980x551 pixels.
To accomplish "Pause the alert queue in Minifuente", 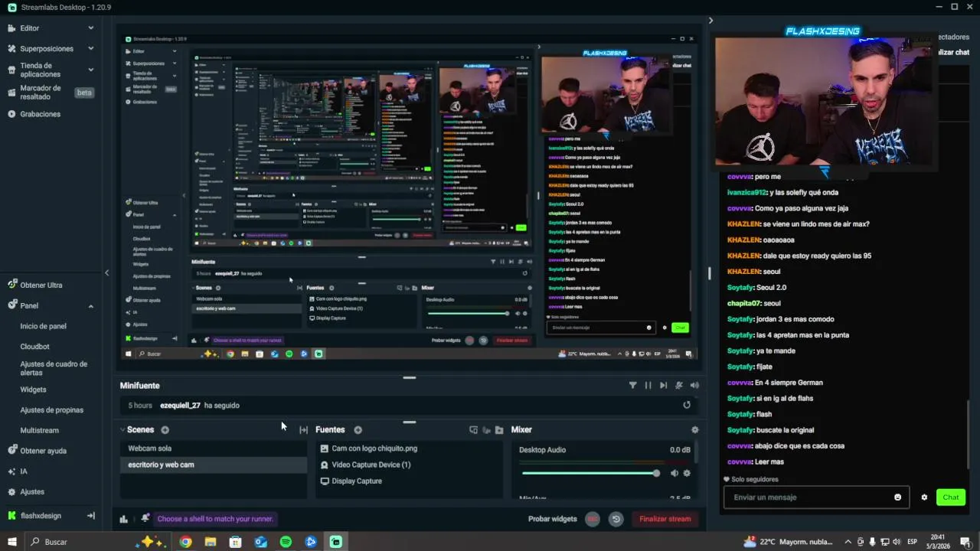I will click(648, 386).
